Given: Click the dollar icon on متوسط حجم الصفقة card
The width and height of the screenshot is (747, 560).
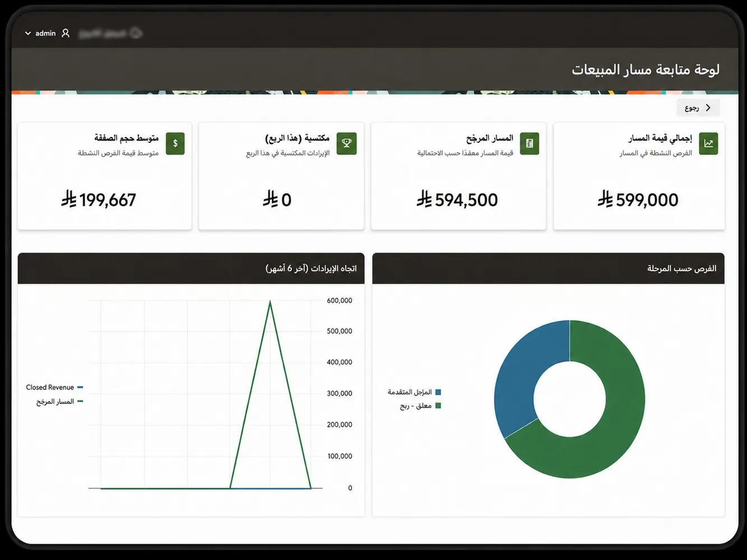Looking at the screenshot, I should pyautogui.click(x=175, y=143).
